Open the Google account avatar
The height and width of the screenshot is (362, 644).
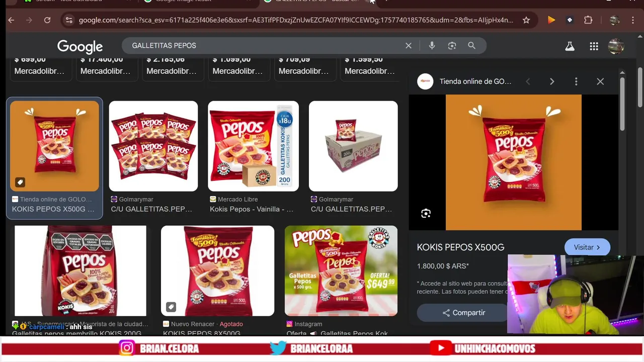click(x=616, y=46)
